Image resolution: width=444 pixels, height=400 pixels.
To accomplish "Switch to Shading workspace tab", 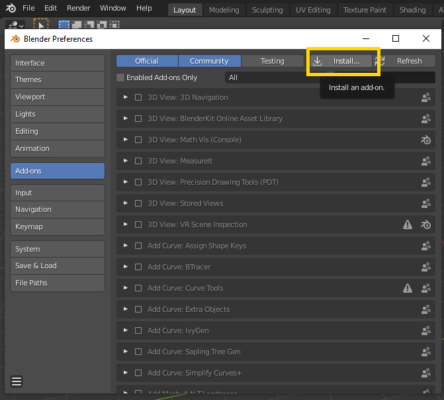I will click(413, 10).
